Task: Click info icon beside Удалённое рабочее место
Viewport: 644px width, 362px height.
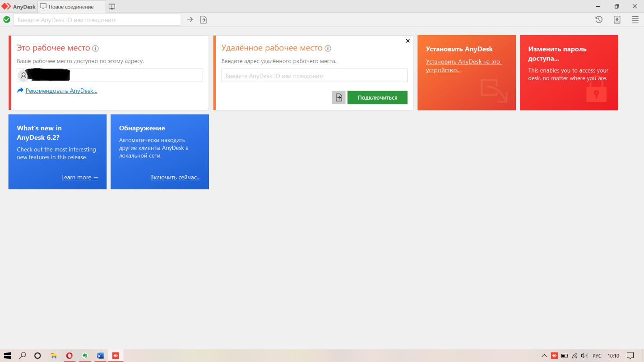Action: click(328, 49)
